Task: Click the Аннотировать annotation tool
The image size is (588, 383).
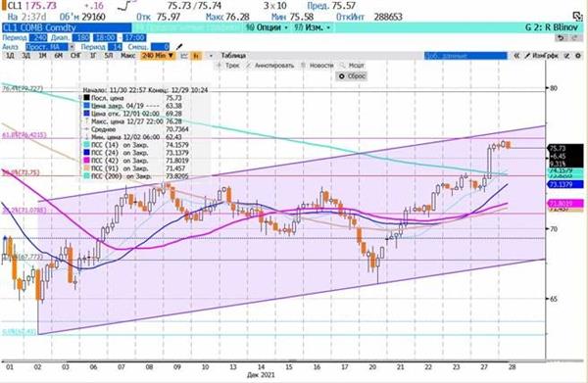Action: (270, 66)
